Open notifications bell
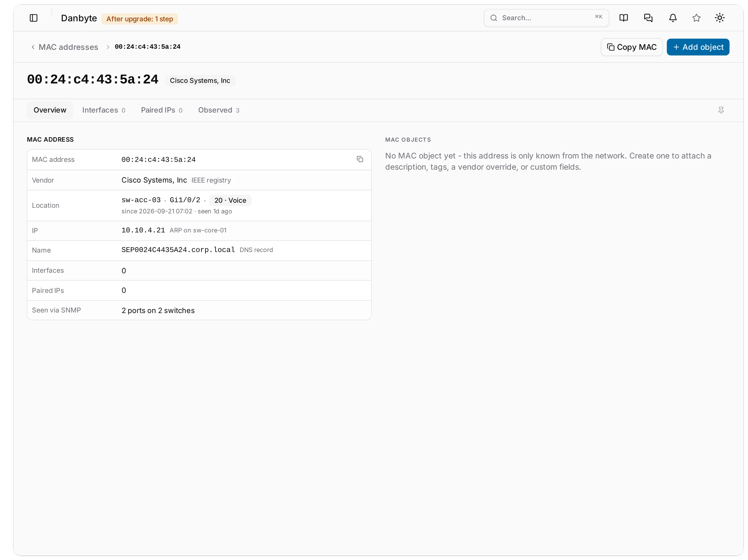 click(x=673, y=18)
